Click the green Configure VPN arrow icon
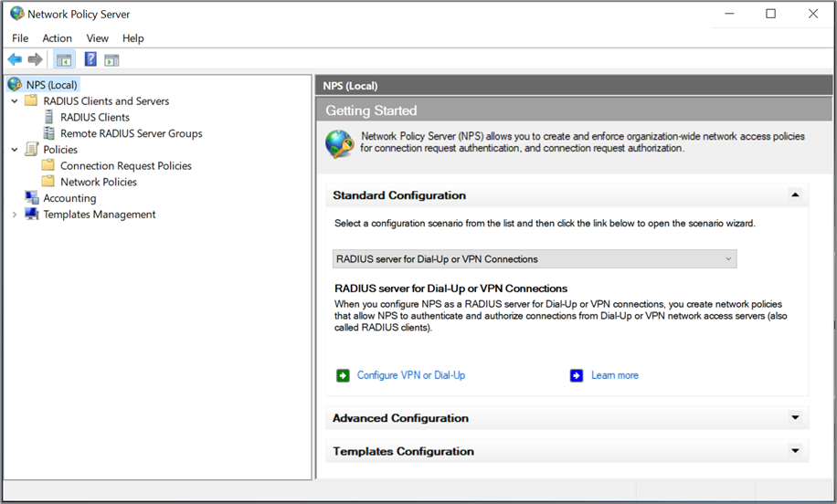837x504 pixels. click(343, 375)
